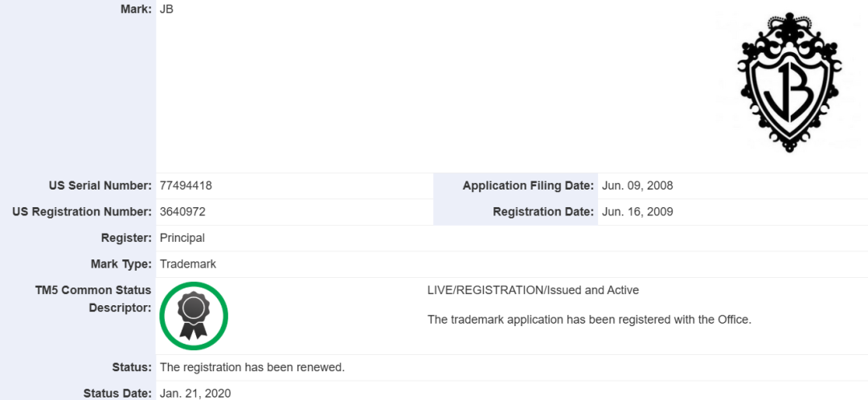
Task: Select the serial number 77494418
Action: pos(186,186)
